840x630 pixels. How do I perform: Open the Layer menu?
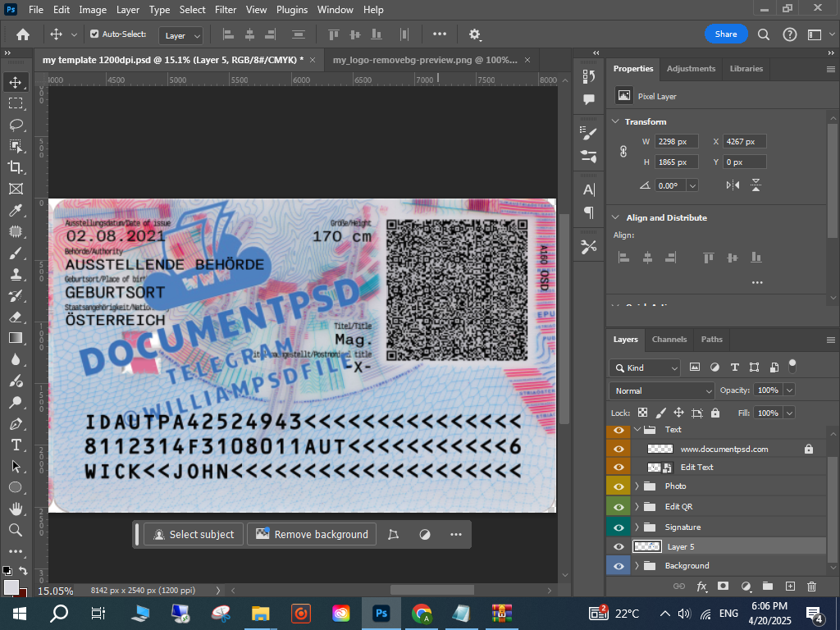click(x=127, y=10)
